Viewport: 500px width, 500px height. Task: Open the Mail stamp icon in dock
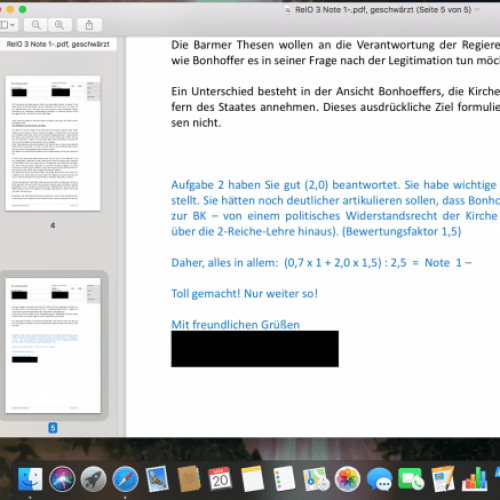(x=157, y=479)
